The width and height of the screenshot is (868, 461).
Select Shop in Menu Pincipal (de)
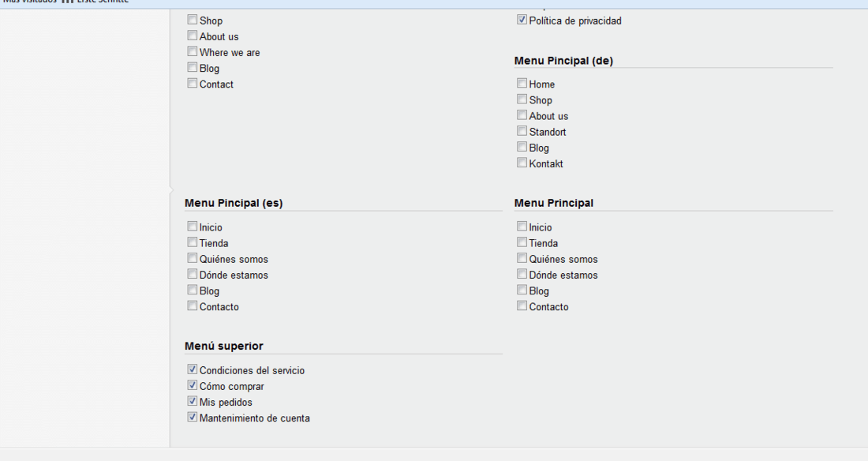click(x=522, y=99)
